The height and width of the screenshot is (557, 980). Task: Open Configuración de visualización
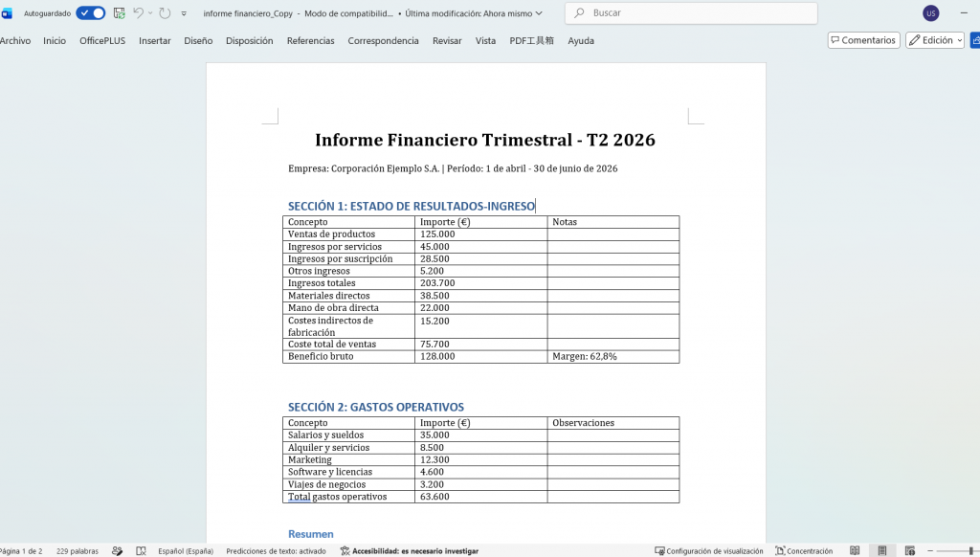point(709,551)
